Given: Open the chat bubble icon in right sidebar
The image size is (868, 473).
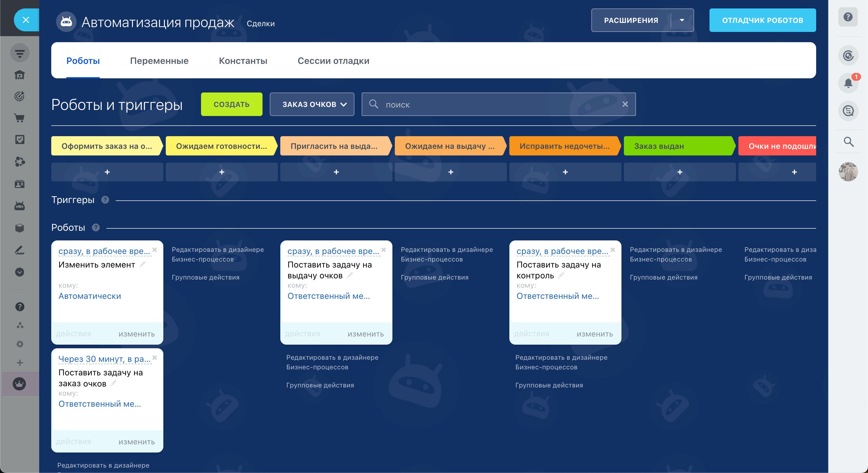Looking at the screenshot, I should [848, 111].
